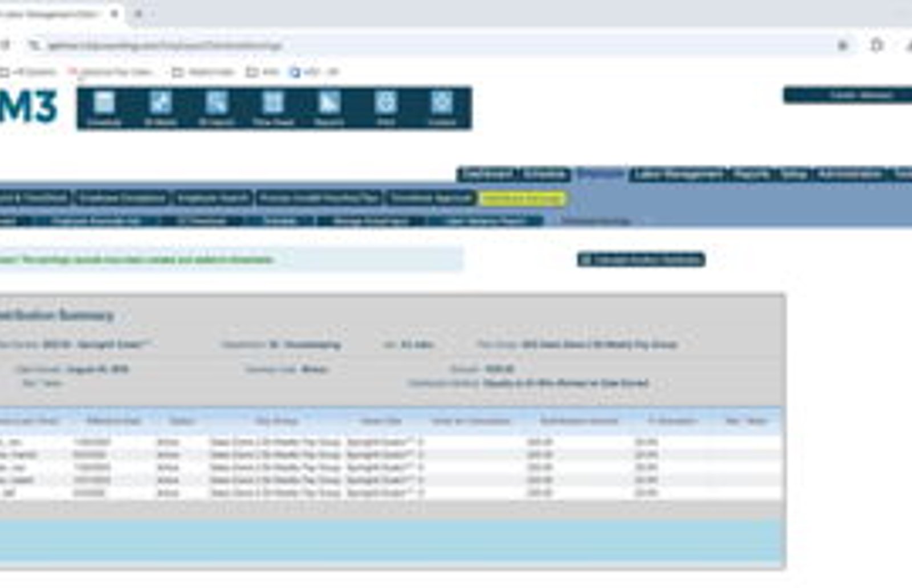Sort by the Distribution Amount column header
Image resolution: width=912 pixels, height=588 pixels.
coord(579,421)
